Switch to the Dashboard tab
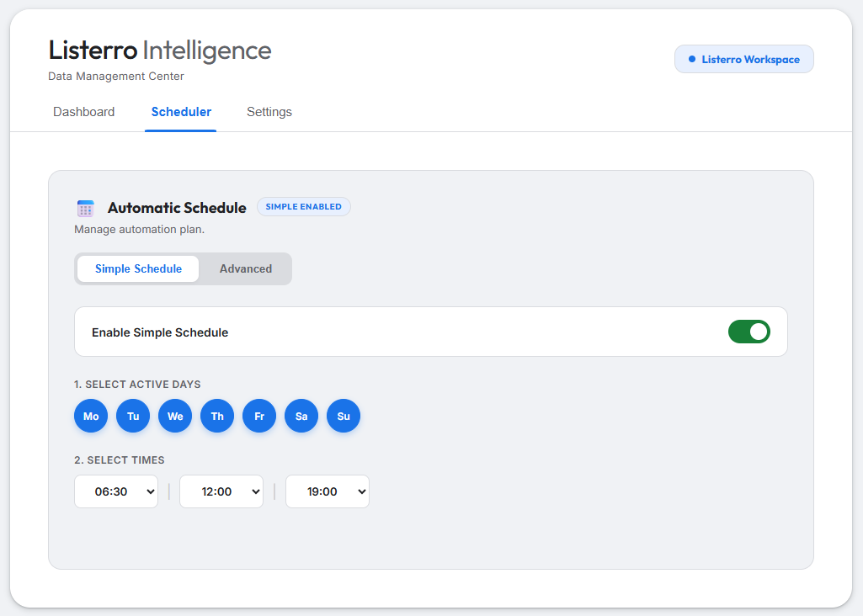863x616 pixels. [x=84, y=112]
